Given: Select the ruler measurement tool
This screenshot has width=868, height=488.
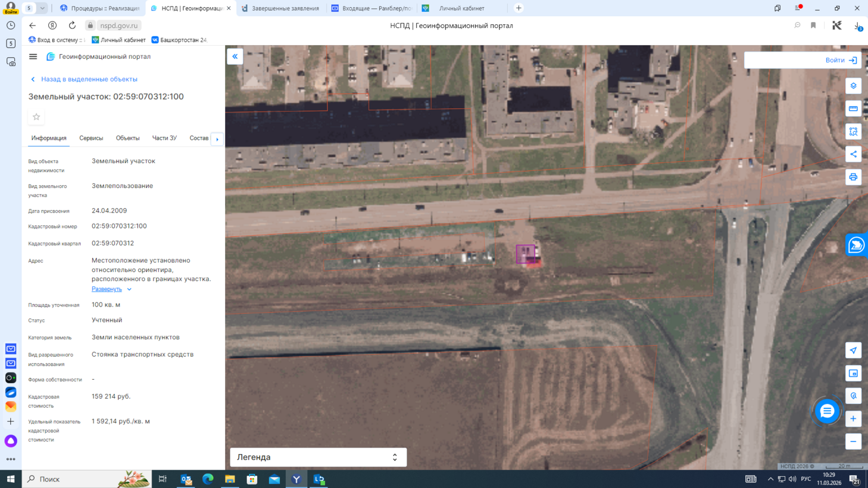Looking at the screenshot, I should click(x=853, y=108).
